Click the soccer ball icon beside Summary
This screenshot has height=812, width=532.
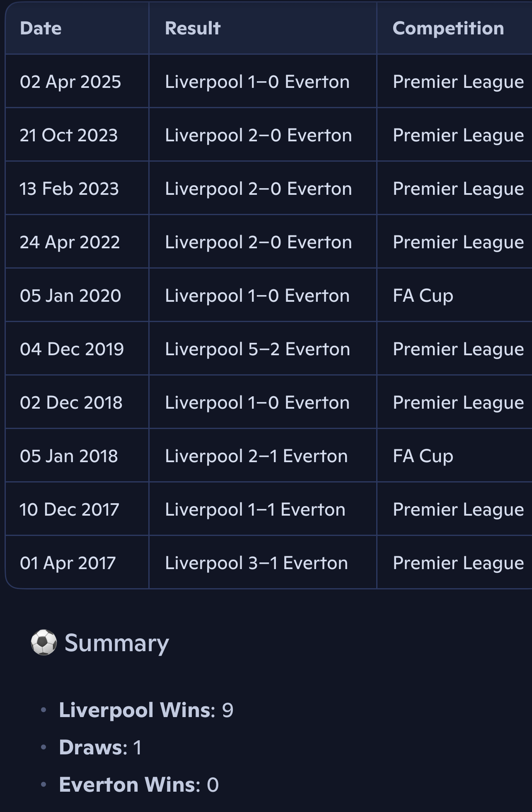44,642
